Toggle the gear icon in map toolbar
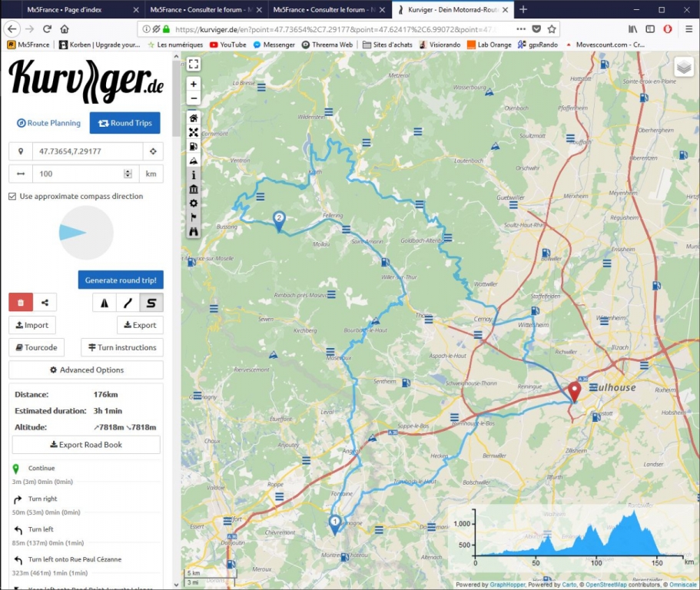The image size is (700, 590). pyautogui.click(x=194, y=204)
